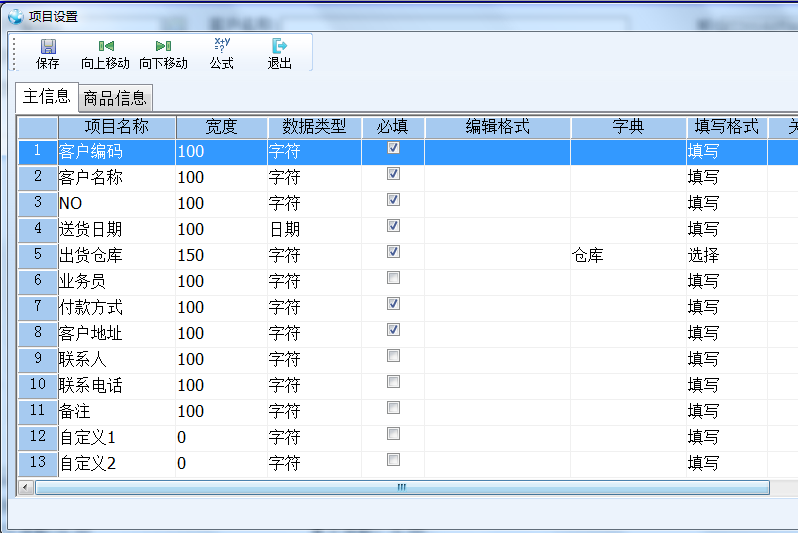Click the app icon in title bar
Image resolution: width=798 pixels, height=533 pixels.
coord(15,16)
